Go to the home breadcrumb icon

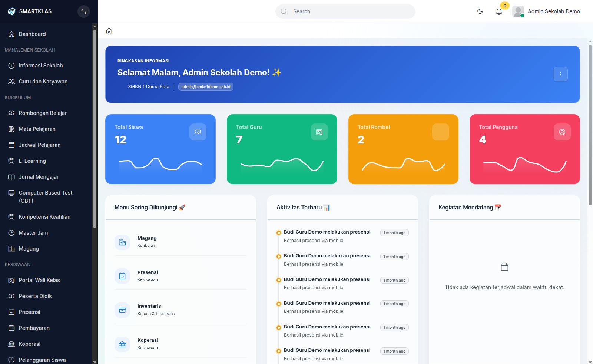[x=109, y=31]
